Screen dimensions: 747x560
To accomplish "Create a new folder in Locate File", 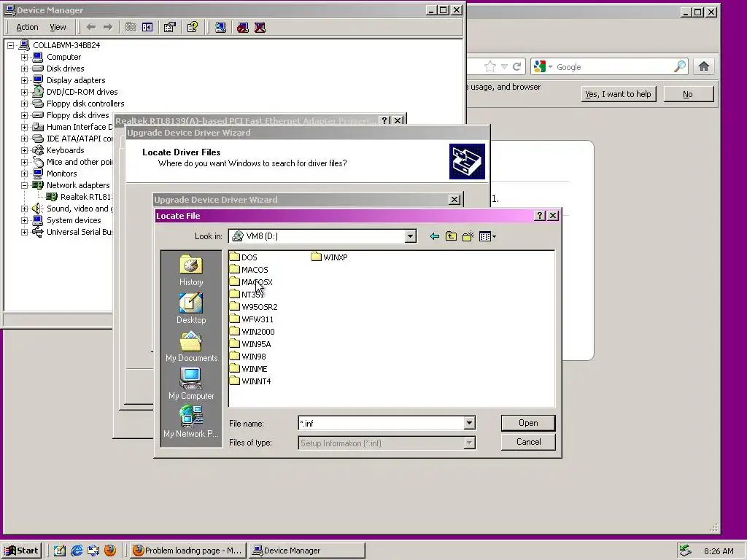I will pyautogui.click(x=468, y=236).
